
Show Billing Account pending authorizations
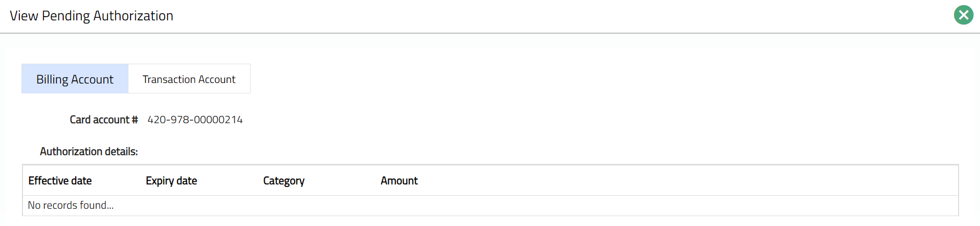75,79
